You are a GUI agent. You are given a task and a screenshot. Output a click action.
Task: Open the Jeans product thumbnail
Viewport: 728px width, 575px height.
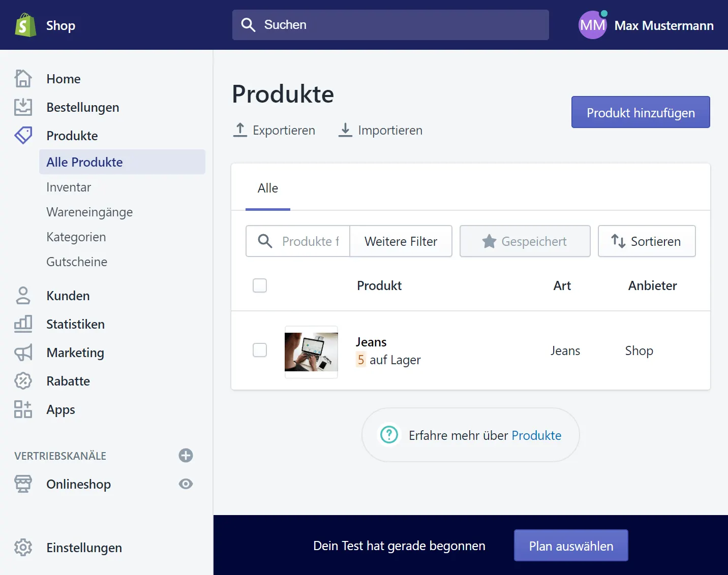311,352
